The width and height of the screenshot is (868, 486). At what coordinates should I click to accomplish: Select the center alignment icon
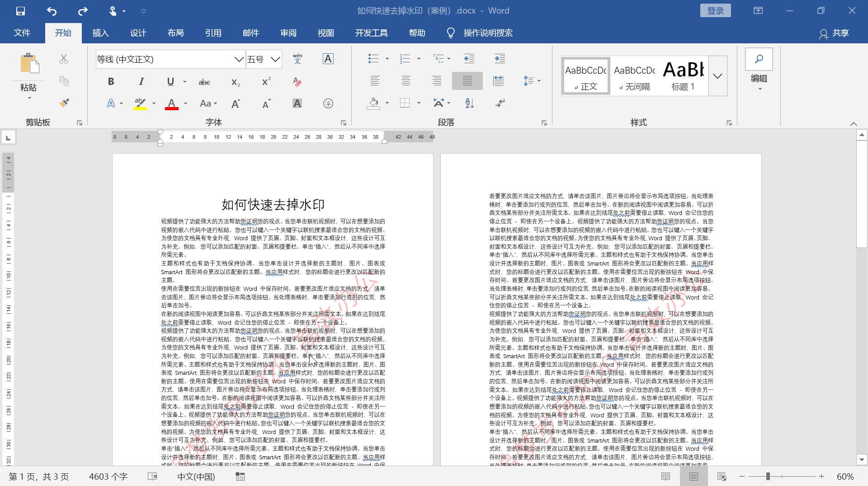[406, 80]
